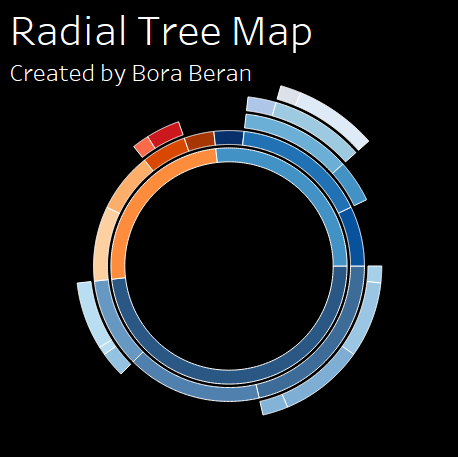Select the brown arc segment beside navy

[x=200, y=141]
